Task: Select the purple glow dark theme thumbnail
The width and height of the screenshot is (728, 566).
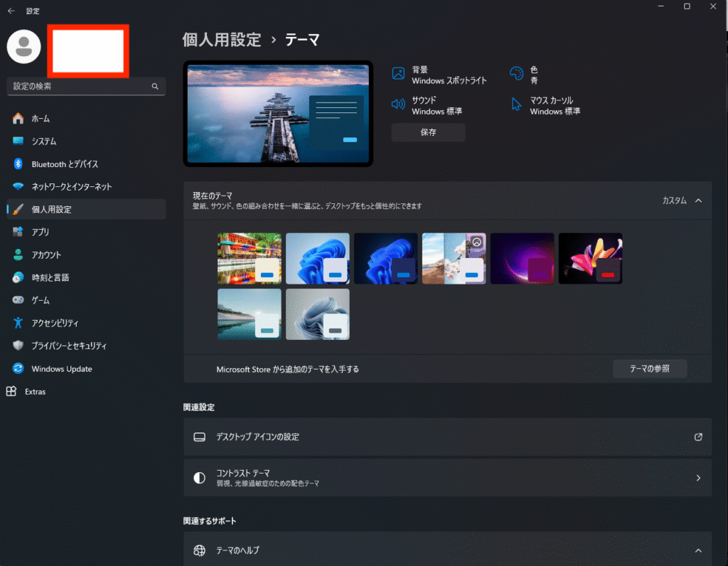Action: pos(522,259)
